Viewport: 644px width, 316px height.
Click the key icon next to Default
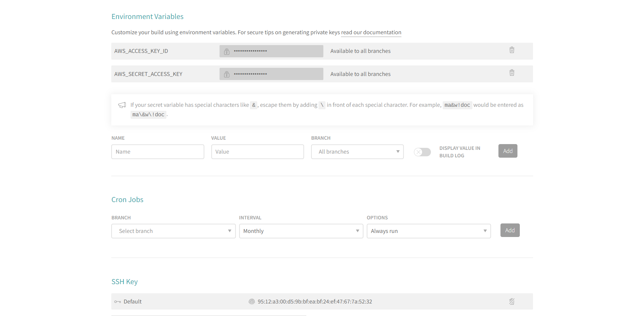pos(117,301)
